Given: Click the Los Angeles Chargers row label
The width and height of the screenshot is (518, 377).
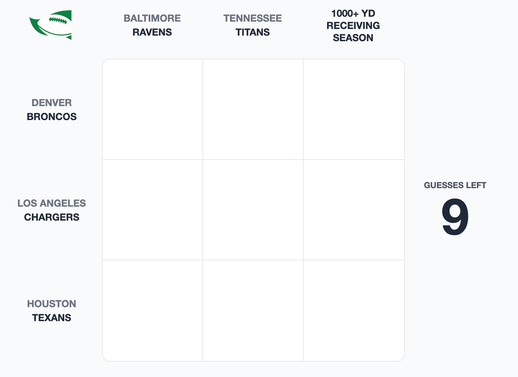Looking at the screenshot, I should pyautogui.click(x=52, y=210).
